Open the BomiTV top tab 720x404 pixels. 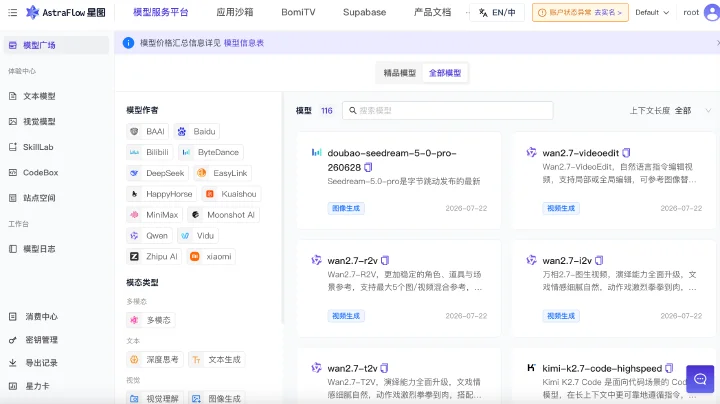298,12
